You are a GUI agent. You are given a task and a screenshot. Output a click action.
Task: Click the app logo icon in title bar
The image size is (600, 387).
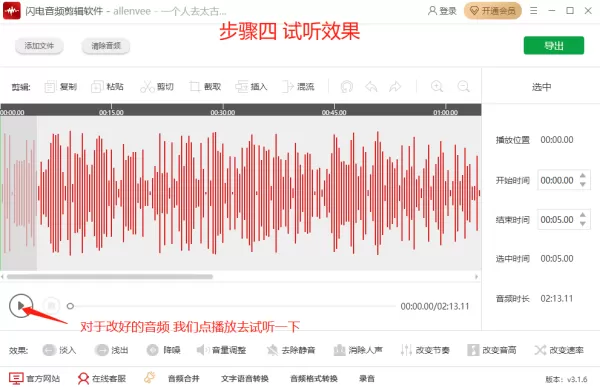12,11
